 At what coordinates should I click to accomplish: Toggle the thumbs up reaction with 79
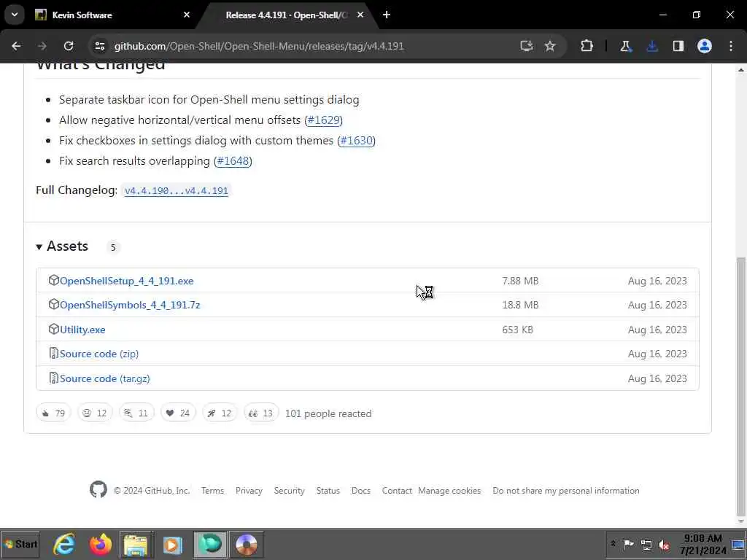point(53,413)
